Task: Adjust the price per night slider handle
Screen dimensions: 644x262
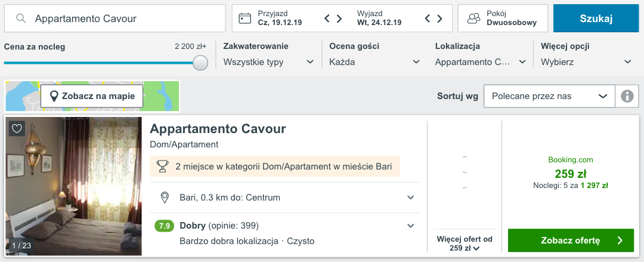Action: point(200,62)
